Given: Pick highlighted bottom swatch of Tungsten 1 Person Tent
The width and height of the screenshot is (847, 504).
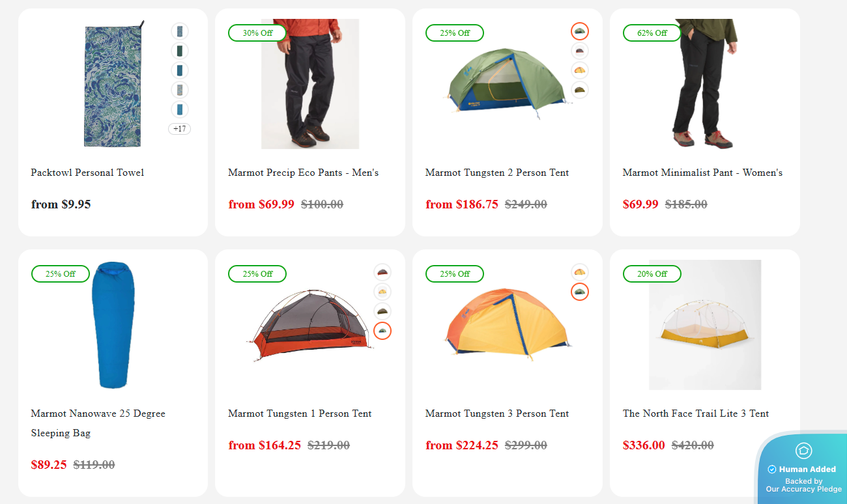Looking at the screenshot, I should pos(382,331).
